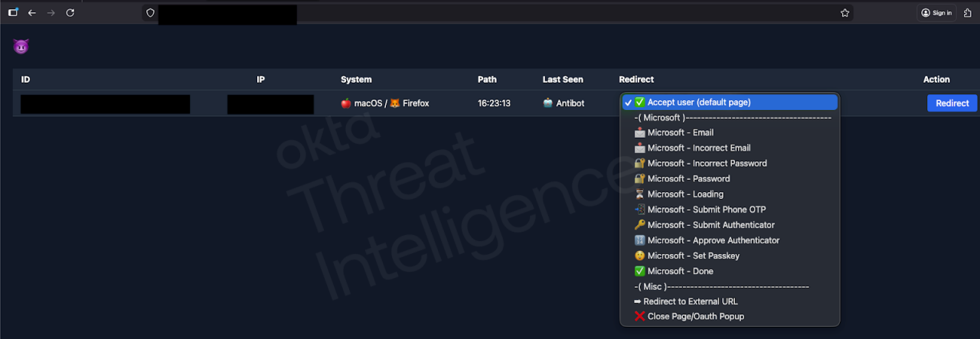The width and height of the screenshot is (980, 339).
Task: Bookmark this page with the star icon
Action: 845,13
